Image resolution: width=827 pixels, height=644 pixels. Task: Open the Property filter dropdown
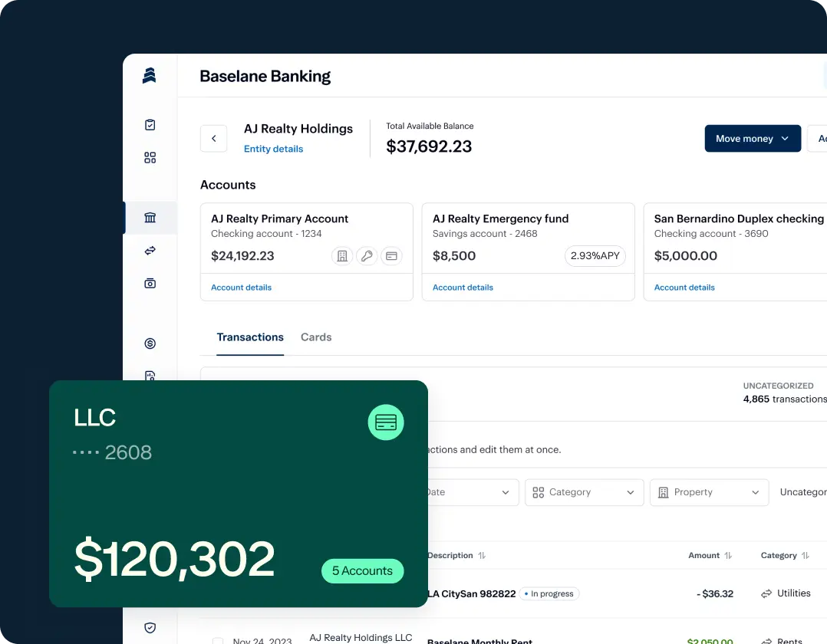pos(710,492)
